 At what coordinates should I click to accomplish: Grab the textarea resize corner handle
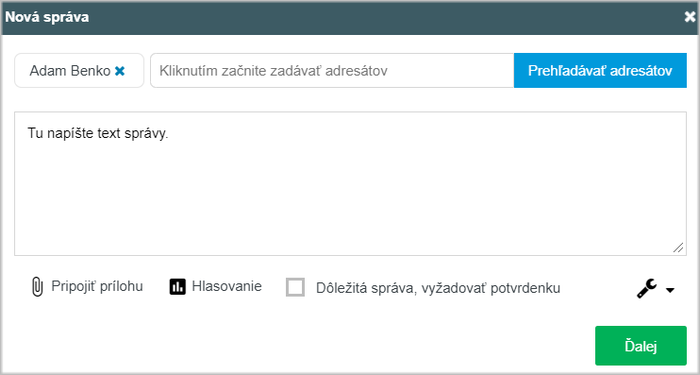coord(678,248)
